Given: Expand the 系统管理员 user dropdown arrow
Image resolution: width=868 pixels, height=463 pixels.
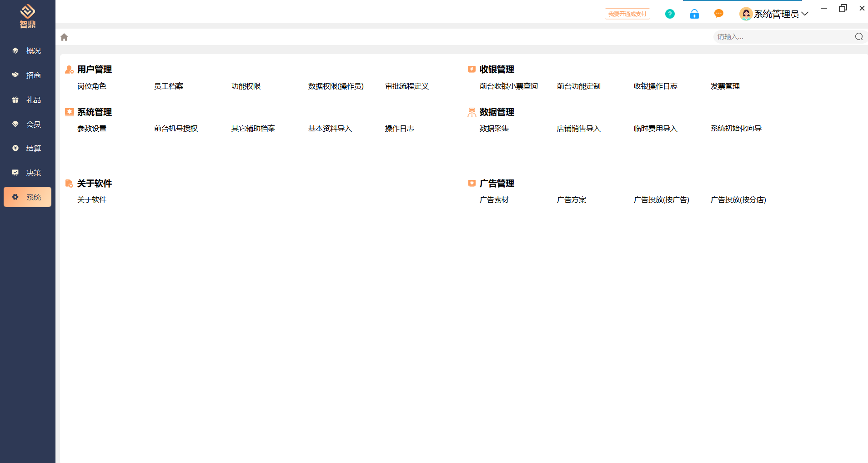Looking at the screenshot, I should click(x=805, y=14).
